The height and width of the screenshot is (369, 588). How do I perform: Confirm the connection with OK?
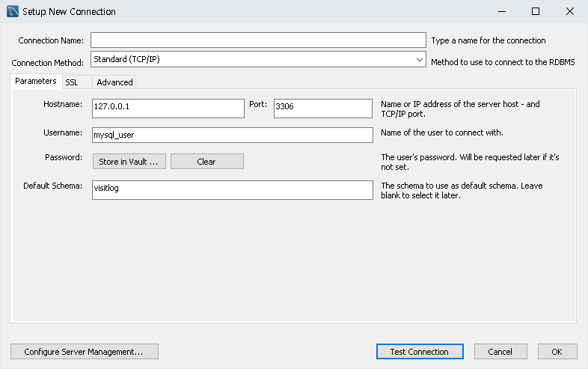[557, 352]
